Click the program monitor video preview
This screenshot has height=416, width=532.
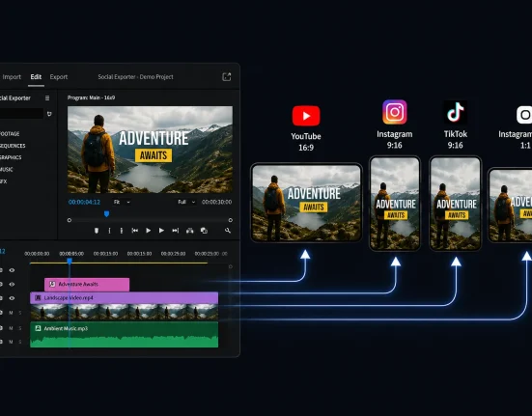pyautogui.click(x=150, y=150)
